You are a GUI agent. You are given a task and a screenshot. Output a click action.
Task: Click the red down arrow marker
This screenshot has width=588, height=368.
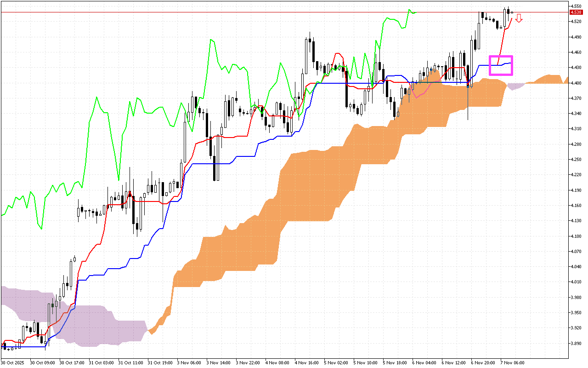pos(519,18)
